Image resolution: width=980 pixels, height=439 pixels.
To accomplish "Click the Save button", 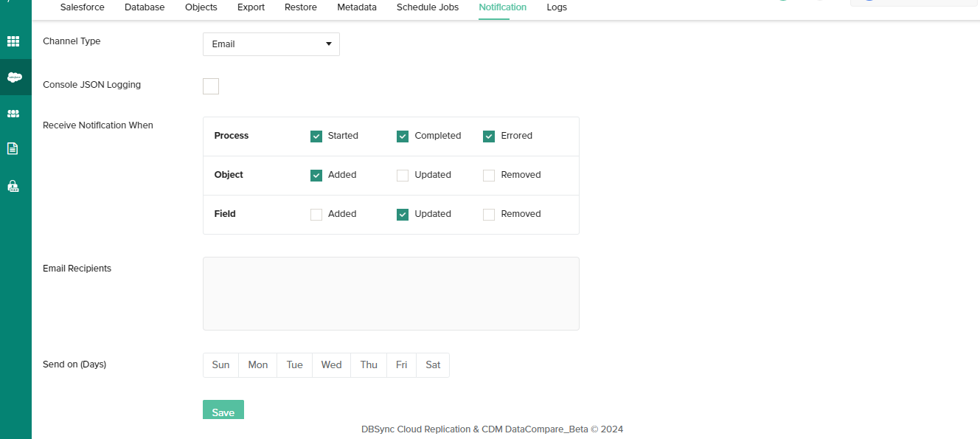I will pyautogui.click(x=223, y=410).
